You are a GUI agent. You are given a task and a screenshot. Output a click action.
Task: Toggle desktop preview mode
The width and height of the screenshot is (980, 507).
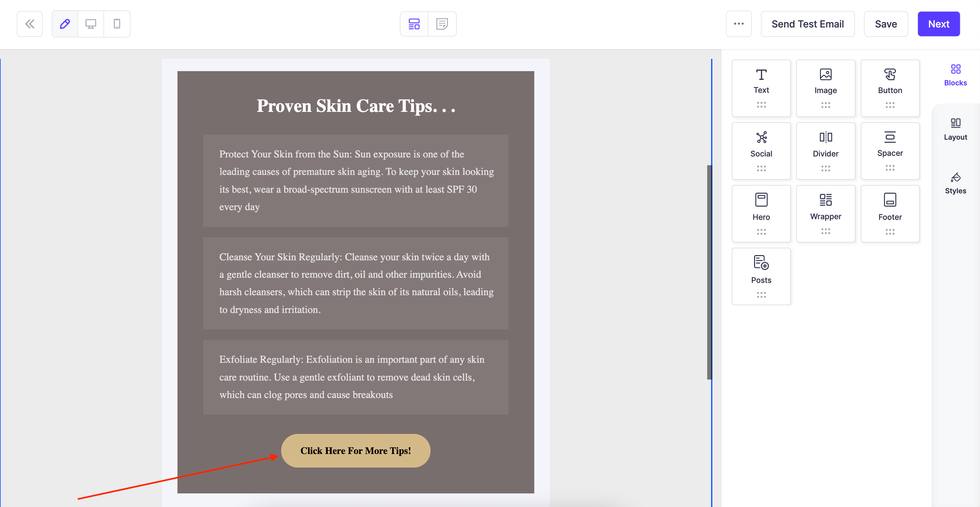pyautogui.click(x=91, y=24)
